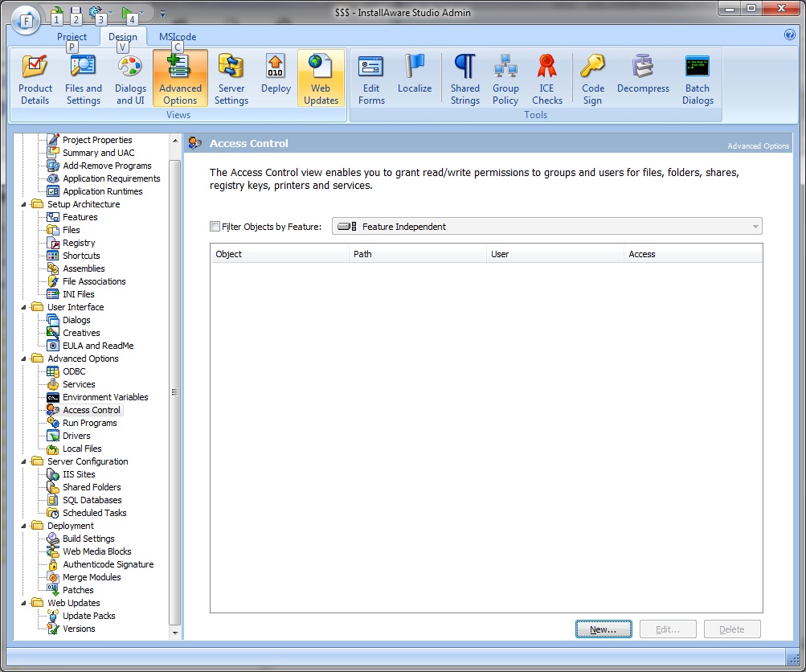Switch to the Design ribbon tab
Screen dimensions: 806x672
click(x=123, y=36)
